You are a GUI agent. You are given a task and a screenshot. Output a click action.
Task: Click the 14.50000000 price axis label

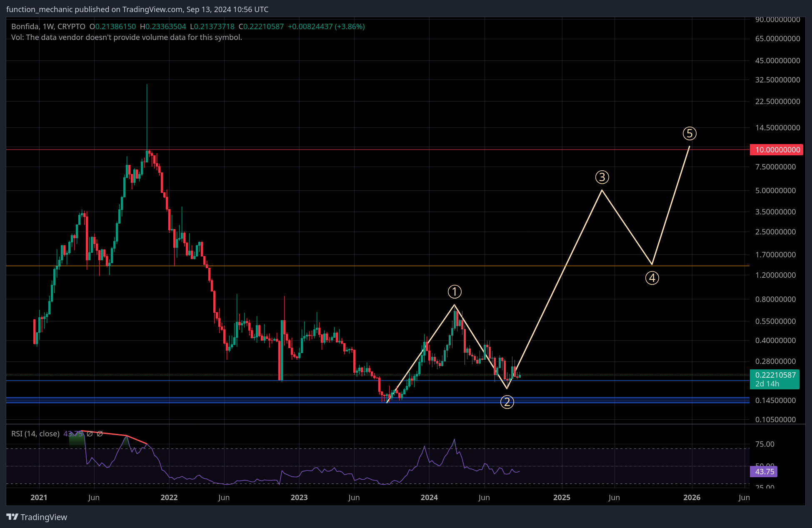click(x=777, y=128)
